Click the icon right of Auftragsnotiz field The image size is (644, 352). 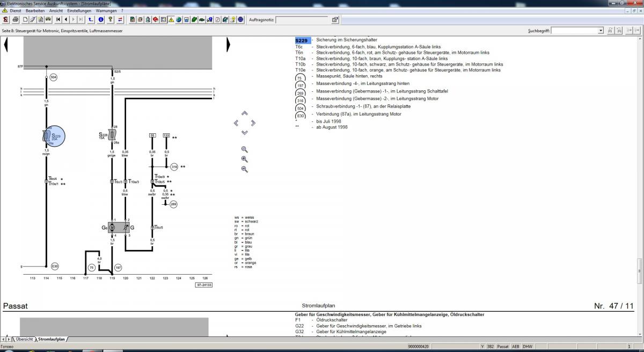click(334, 20)
